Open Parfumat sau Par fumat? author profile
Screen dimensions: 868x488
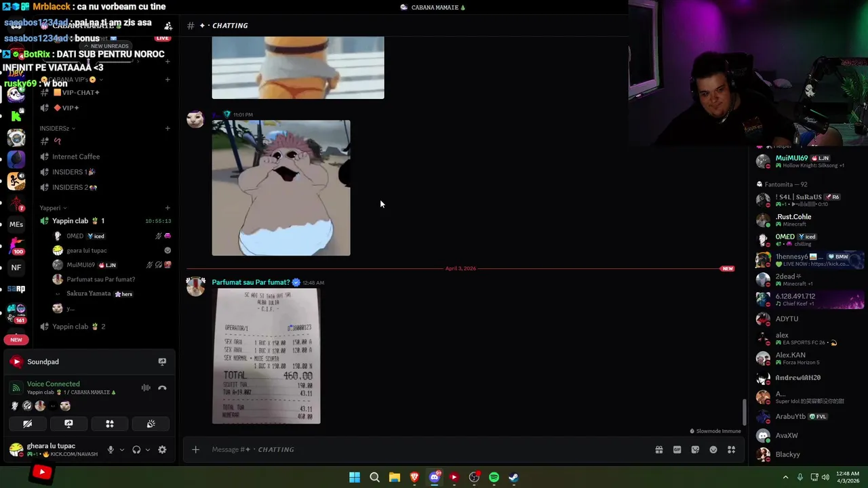(250, 283)
